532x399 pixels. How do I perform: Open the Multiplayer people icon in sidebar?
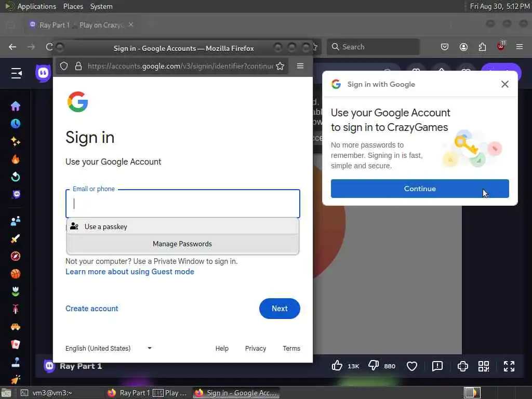tap(15, 221)
